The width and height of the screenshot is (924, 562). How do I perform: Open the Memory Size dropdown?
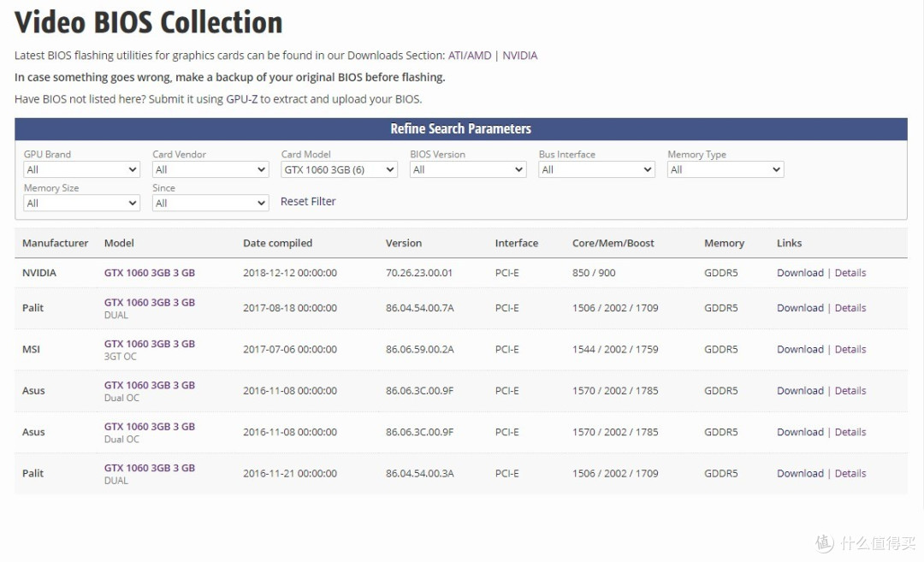click(81, 204)
